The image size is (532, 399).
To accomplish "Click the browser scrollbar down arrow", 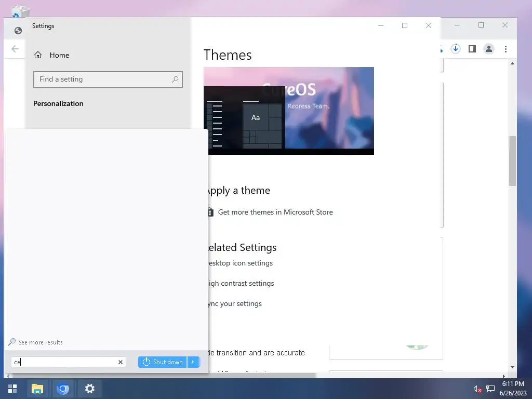I will pos(512,367).
